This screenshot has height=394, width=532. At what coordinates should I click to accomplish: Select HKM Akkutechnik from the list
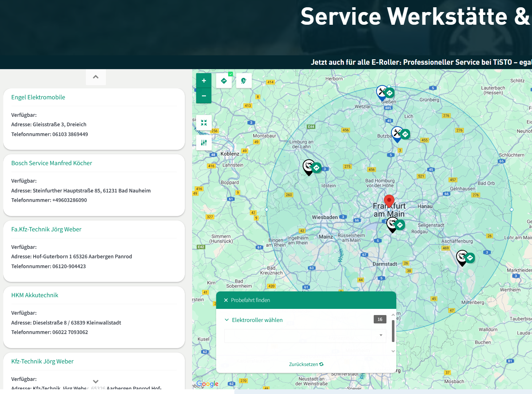tap(35, 295)
